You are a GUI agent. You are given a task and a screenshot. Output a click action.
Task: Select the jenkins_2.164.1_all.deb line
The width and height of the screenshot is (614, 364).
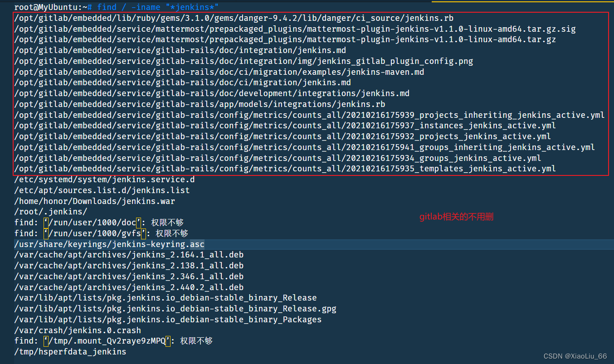coord(129,255)
